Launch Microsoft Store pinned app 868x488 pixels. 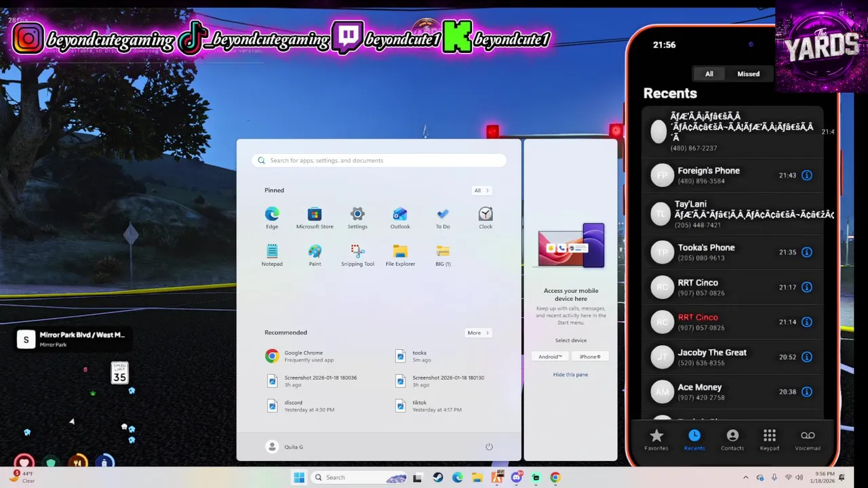pos(315,218)
